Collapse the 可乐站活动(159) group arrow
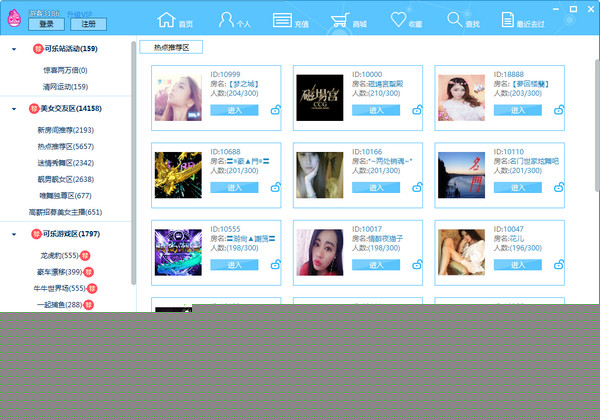The width and height of the screenshot is (600, 420). pos(14,49)
